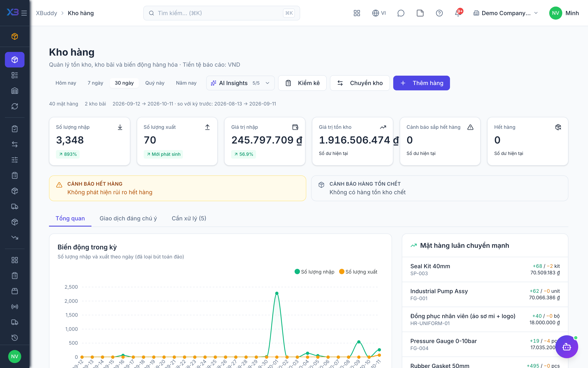Select the highlighted warehouse cube sidebar icon
Image resolution: width=588 pixels, height=368 pixels.
pos(15,60)
